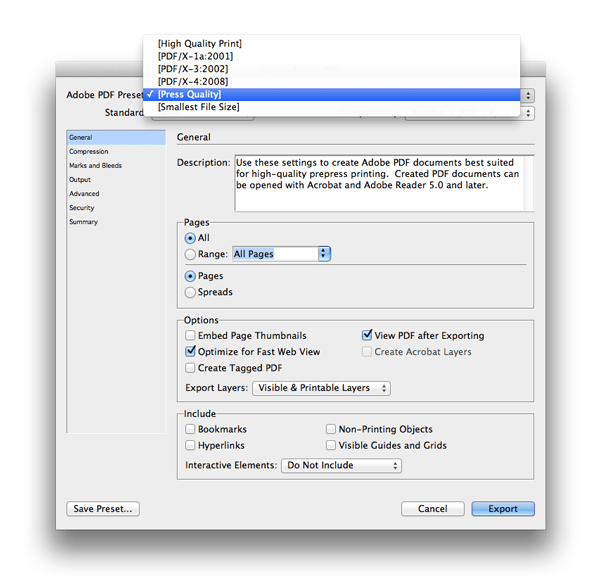Open the Interactive Elements dropdown
Screen dimensions: 600x582
coord(341,466)
